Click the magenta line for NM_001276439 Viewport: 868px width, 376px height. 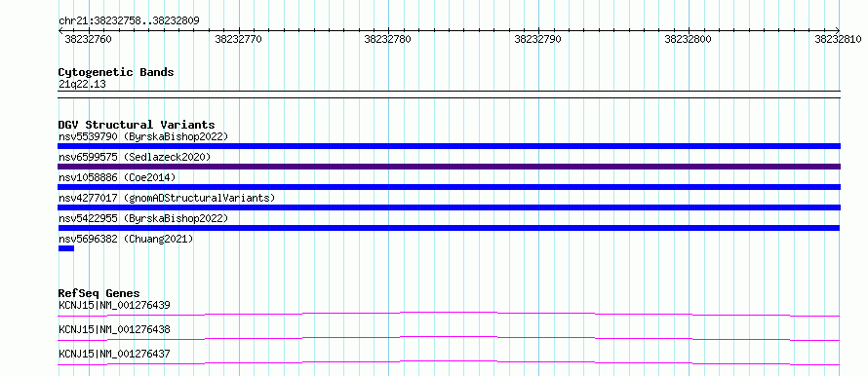(449, 314)
